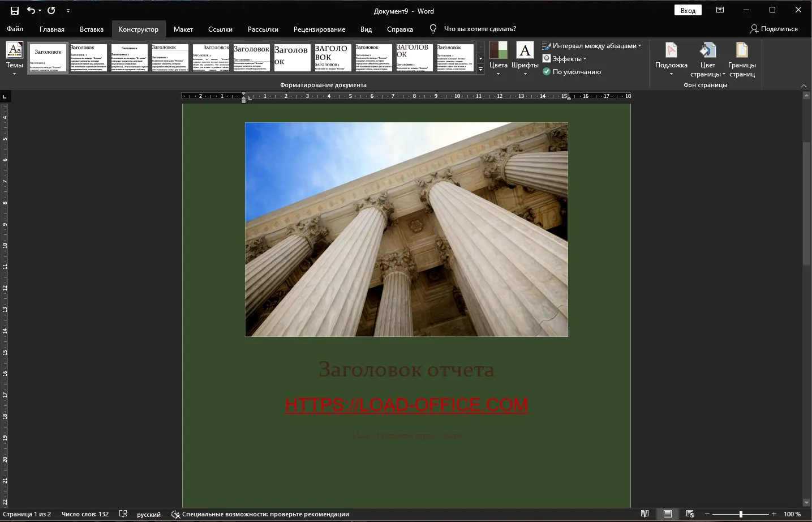Set current look as По умолчанию
Image resolution: width=812 pixels, height=522 pixels.
click(x=572, y=72)
